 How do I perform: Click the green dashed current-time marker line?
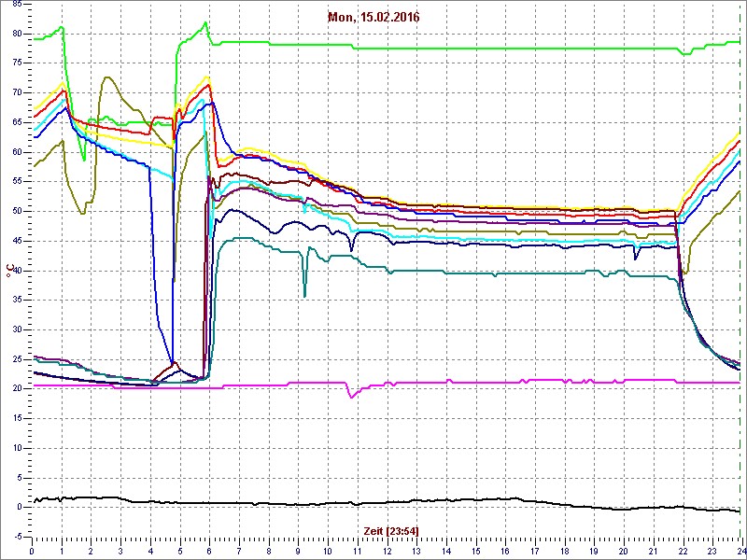740,280
